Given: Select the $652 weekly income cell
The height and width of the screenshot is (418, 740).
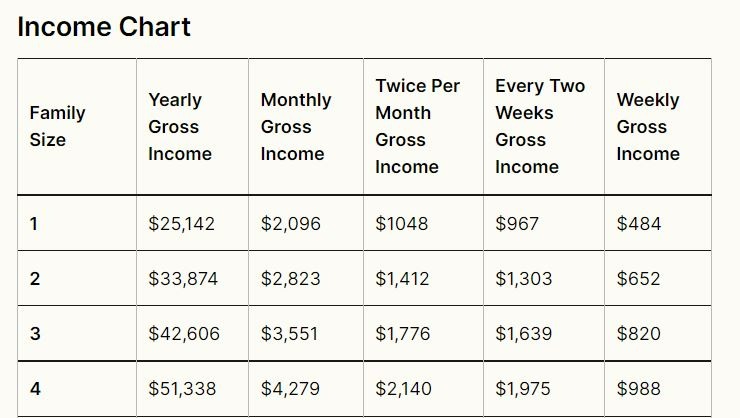Looking at the screenshot, I should [639, 279].
